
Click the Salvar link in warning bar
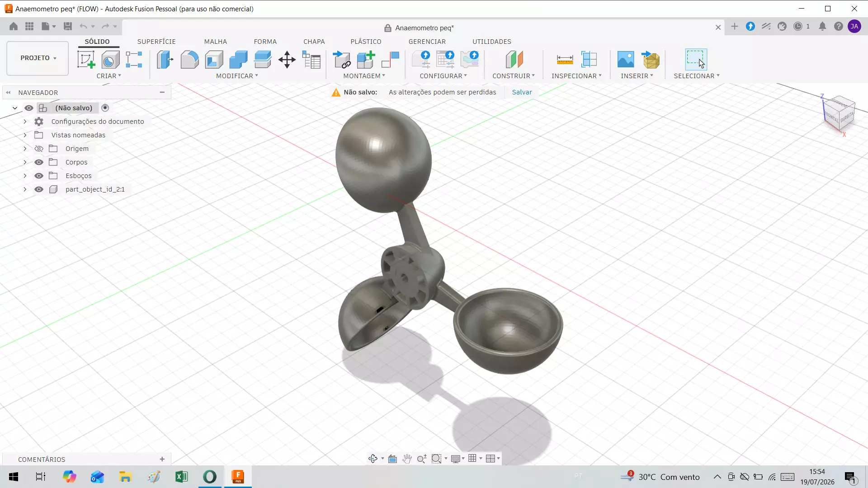522,92
